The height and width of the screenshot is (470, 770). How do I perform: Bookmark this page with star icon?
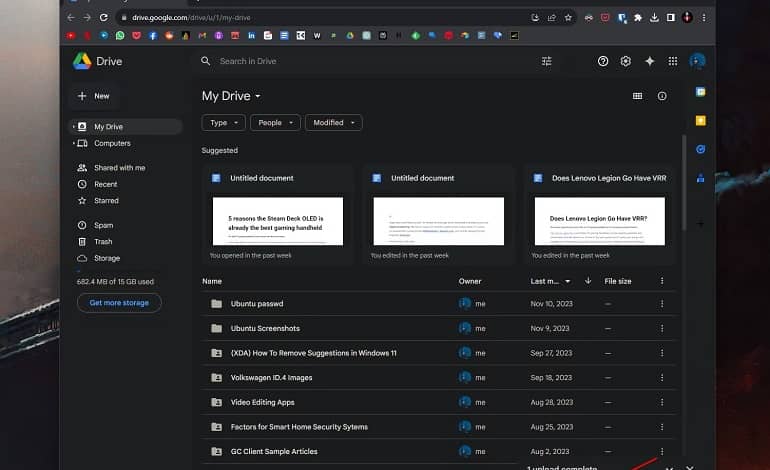point(568,18)
